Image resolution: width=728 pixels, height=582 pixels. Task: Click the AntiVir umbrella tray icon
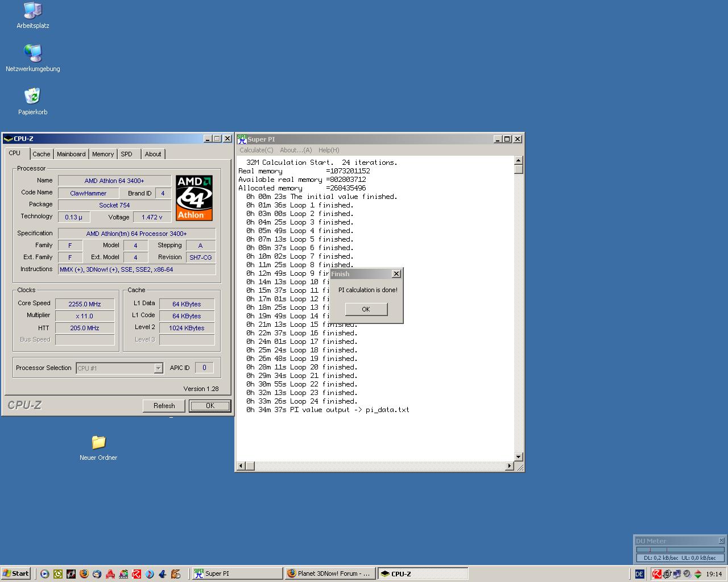[657, 574]
